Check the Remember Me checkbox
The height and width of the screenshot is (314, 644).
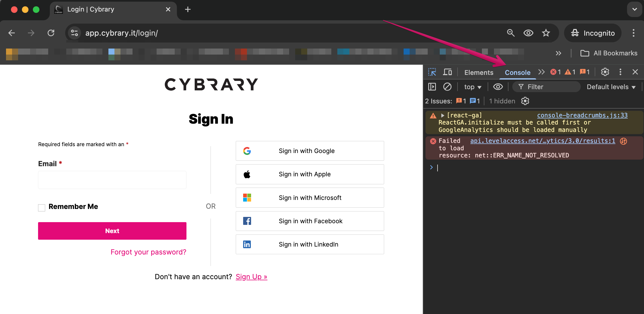[42, 208]
